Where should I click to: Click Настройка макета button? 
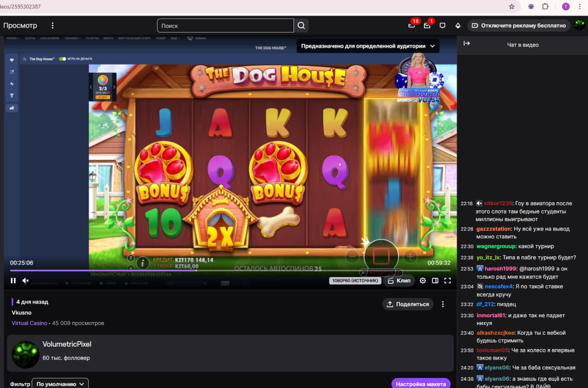421,383
